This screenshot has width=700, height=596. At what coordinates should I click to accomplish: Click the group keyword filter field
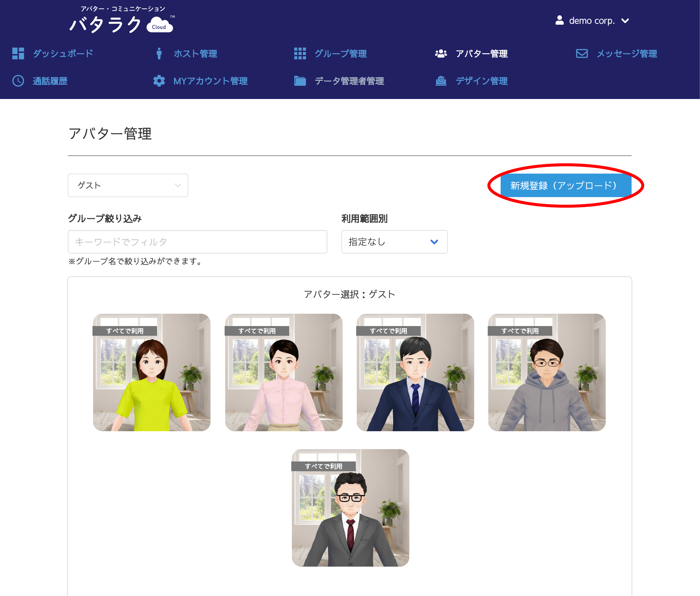197,241
